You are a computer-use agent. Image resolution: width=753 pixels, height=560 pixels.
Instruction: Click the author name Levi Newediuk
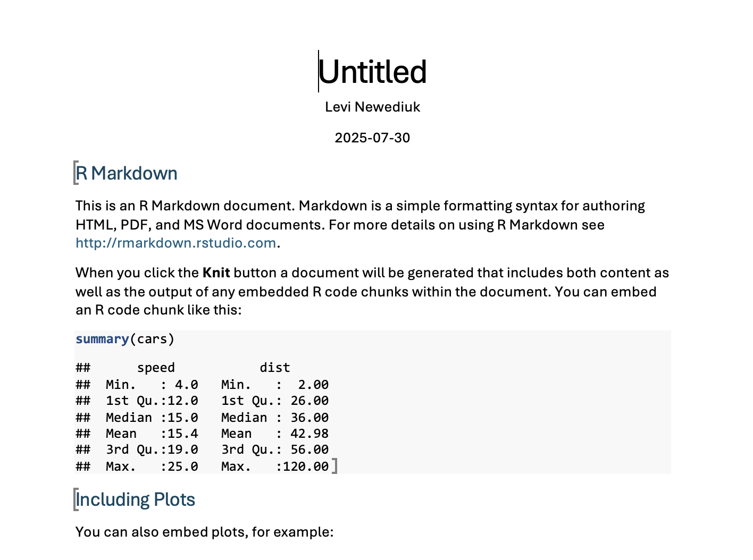click(x=372, y=107)
